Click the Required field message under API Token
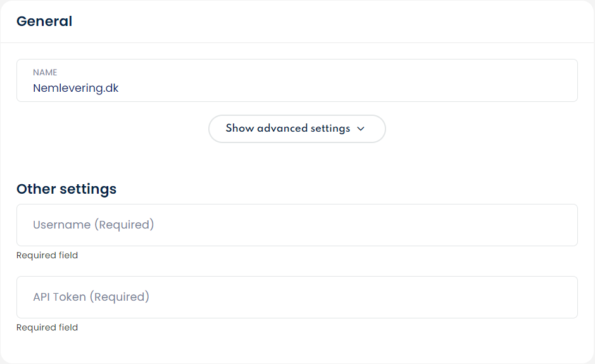This screenshot has height=364, width=595. [x=47, y=327]
